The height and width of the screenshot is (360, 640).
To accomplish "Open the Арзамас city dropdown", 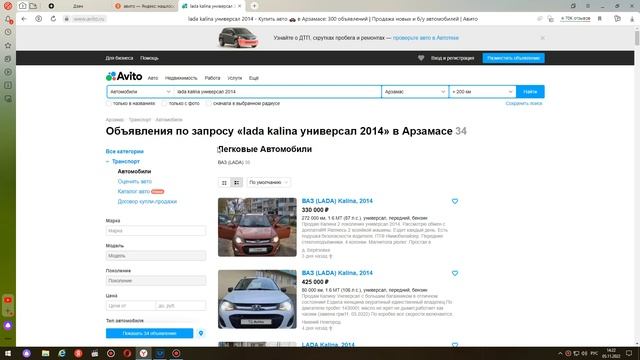I will pyautogui.click(x=415, y=92).
